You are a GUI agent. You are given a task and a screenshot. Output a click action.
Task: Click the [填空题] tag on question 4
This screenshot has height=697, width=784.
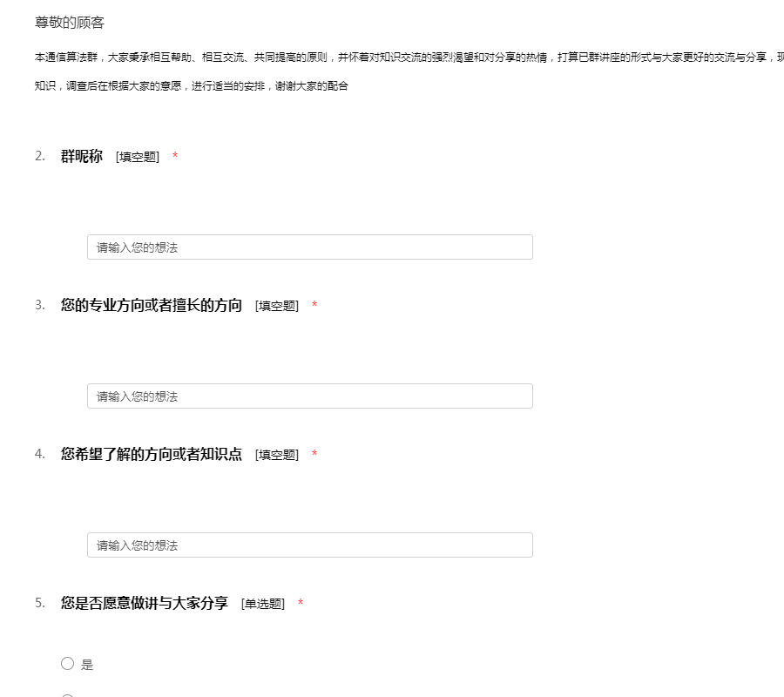[277, 455]
